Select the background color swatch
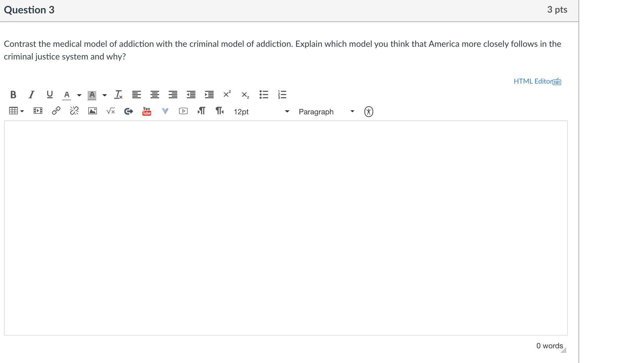 (92, 95)
